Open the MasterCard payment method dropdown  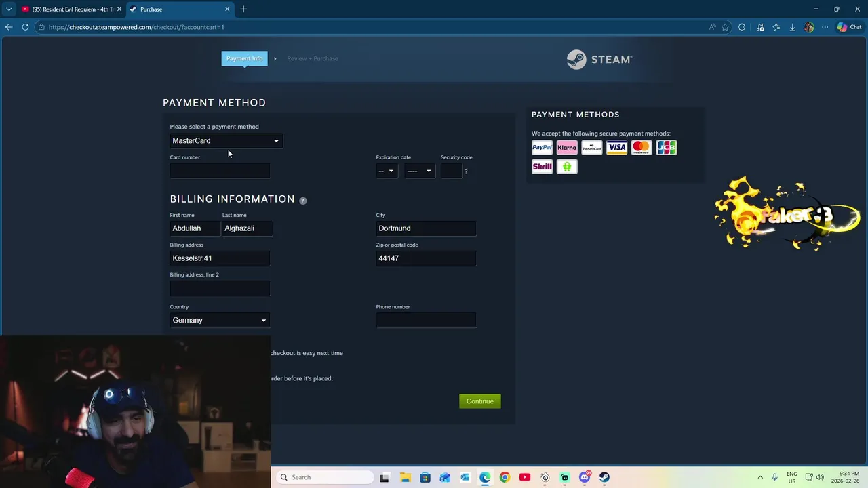point(226,141)
